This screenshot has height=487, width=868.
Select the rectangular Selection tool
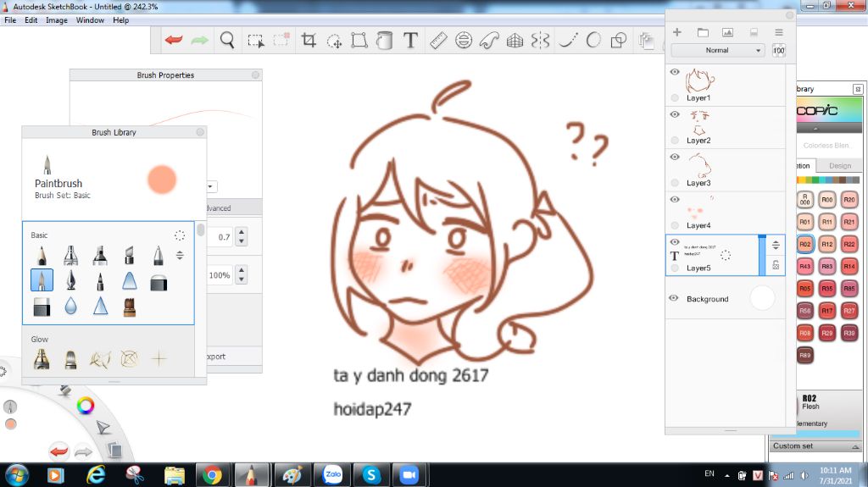(x=256, y=41)
